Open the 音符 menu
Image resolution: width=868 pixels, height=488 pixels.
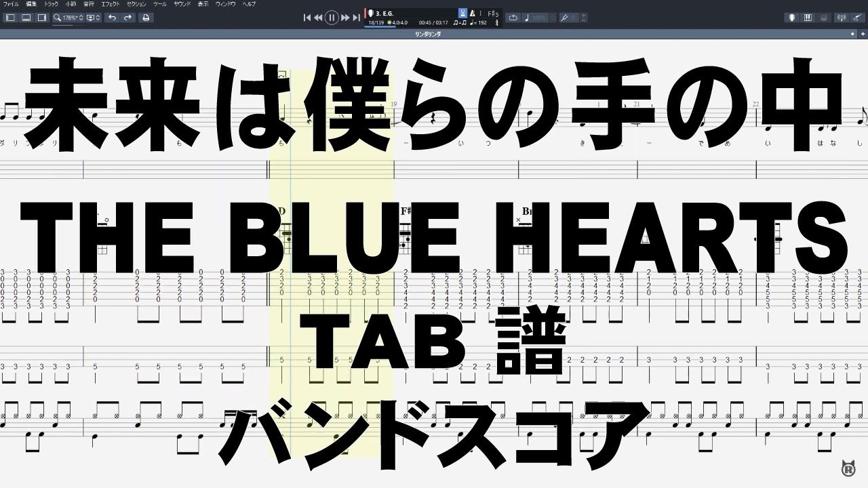[89, 4]
